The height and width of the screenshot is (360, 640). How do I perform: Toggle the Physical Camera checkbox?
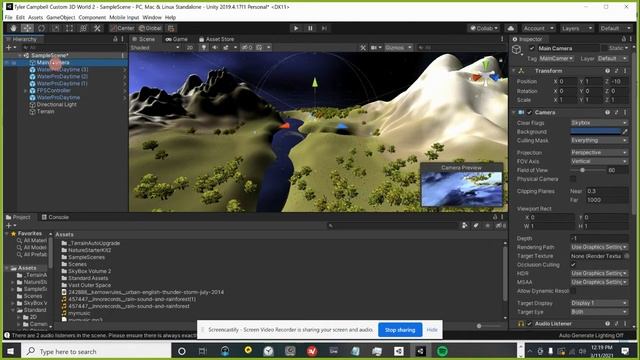point(573,179)
